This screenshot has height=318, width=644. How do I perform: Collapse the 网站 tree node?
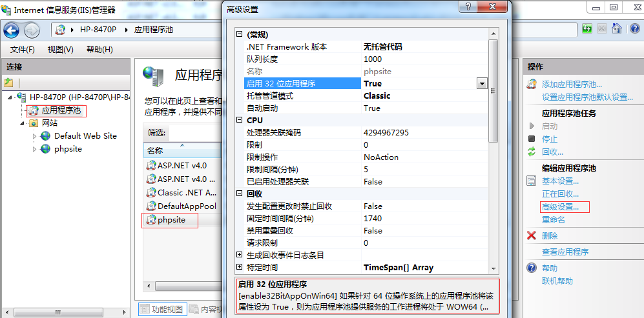pos(22,123)
